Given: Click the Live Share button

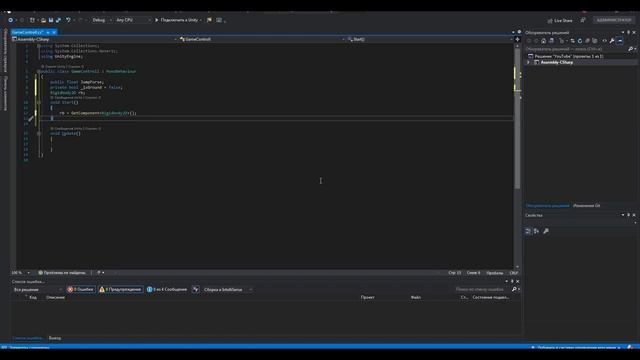Looking at the screenshot, I should (x=560, y=20).
